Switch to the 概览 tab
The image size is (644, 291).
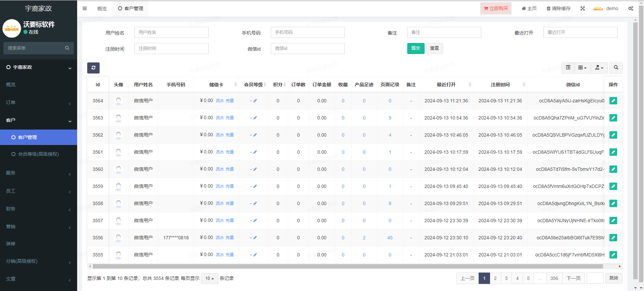102,8
